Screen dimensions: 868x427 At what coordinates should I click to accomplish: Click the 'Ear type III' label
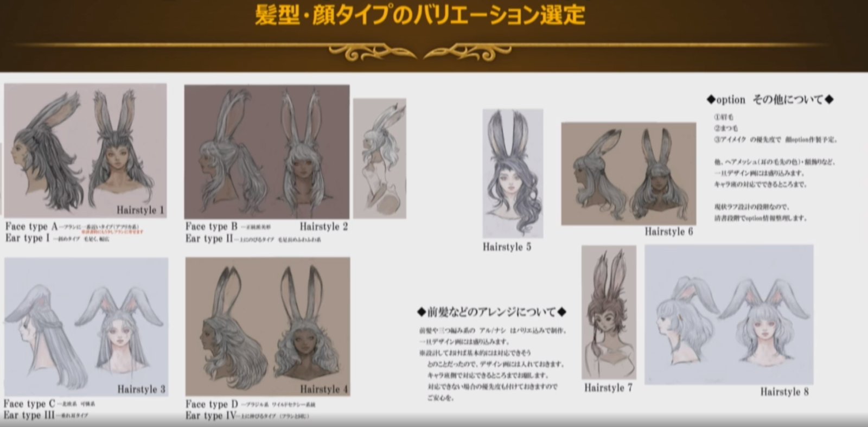(x=29, y=416)
